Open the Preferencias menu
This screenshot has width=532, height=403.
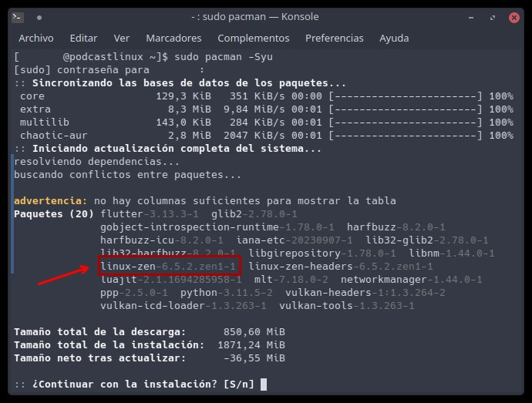coord(334,39)
